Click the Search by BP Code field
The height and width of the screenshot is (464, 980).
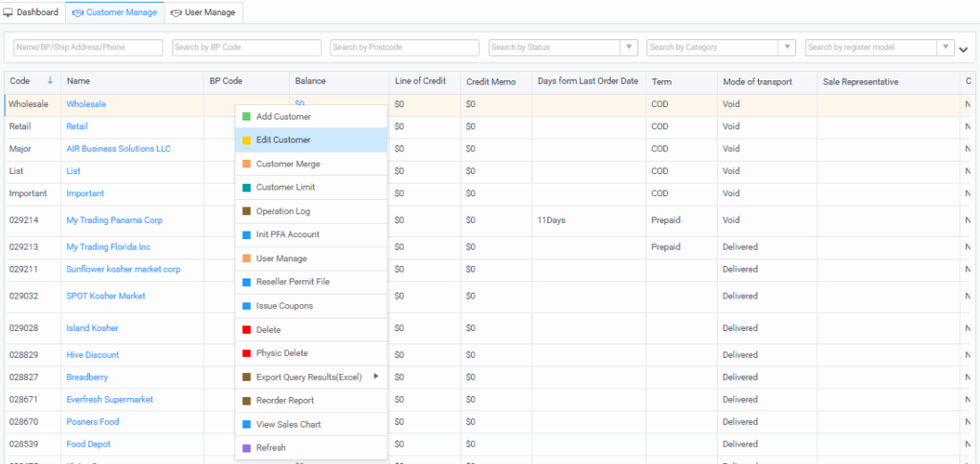click(x=245, y=47)
